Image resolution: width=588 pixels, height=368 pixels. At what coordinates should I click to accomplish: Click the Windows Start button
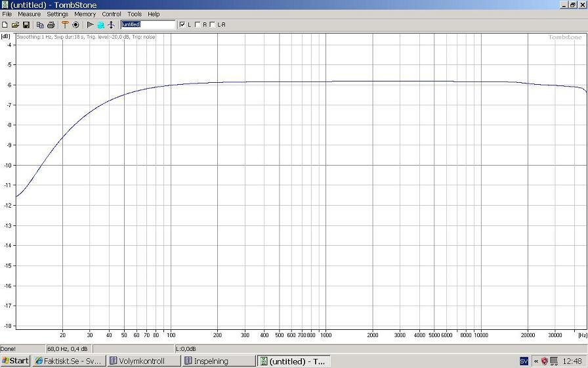point(15,361)
